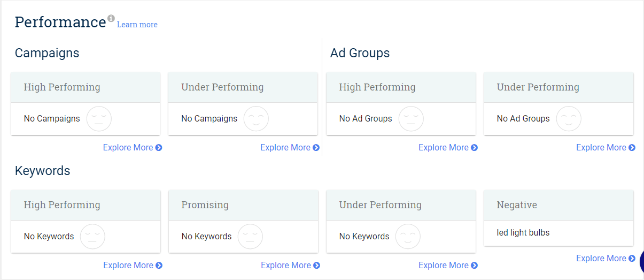Click the sleepy face in Promising Keywords
Image resolution: width=644 pixels, height=280 pixels.
pos(250,237)
